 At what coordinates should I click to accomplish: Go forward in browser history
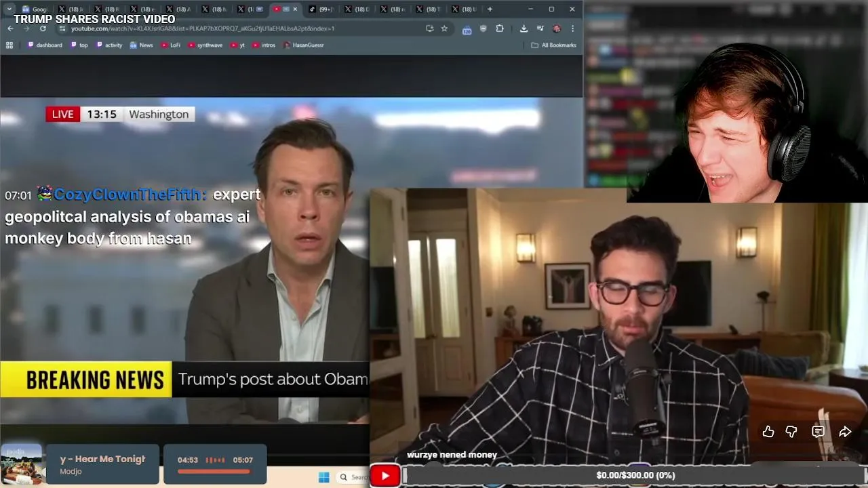coord(26,28)
